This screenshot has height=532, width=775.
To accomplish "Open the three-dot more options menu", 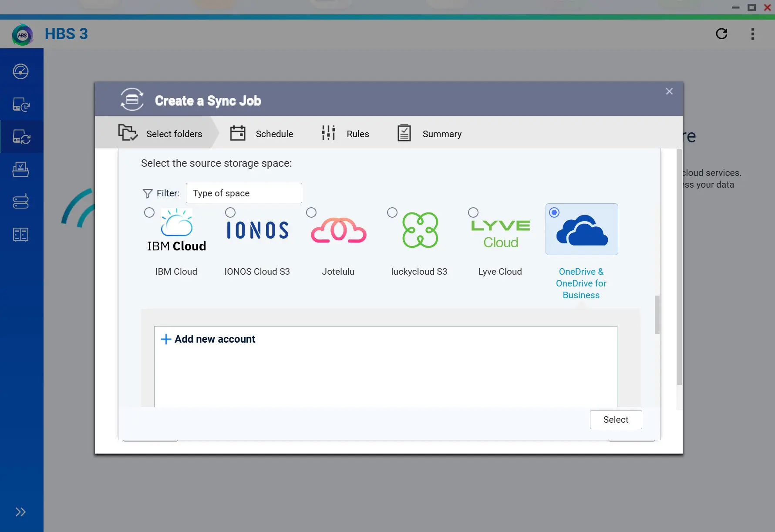I will pos(753,34).
